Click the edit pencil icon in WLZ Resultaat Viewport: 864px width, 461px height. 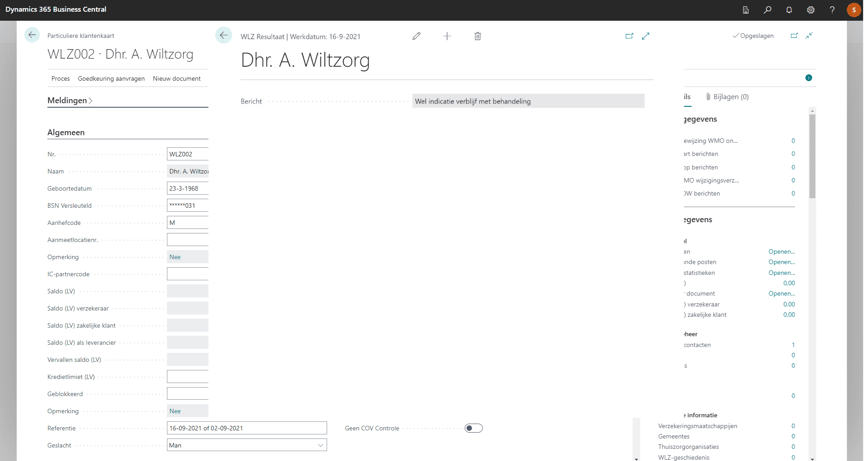[417, 36]
